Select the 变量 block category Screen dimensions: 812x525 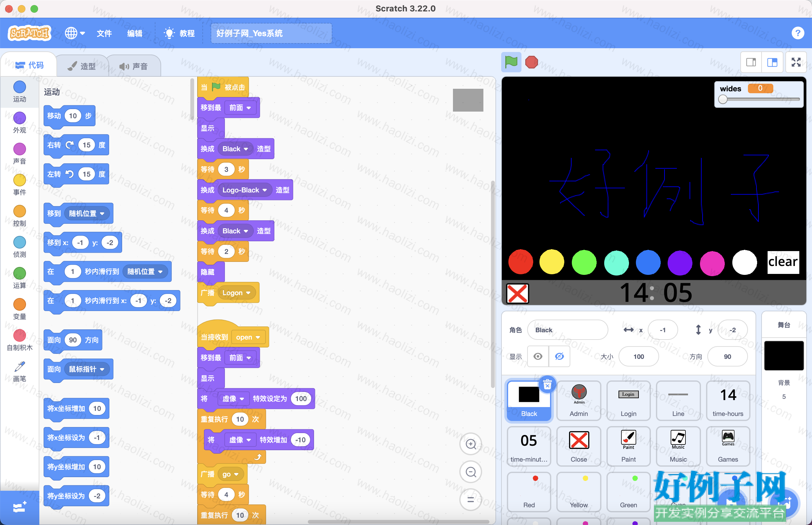coord(19,309)
